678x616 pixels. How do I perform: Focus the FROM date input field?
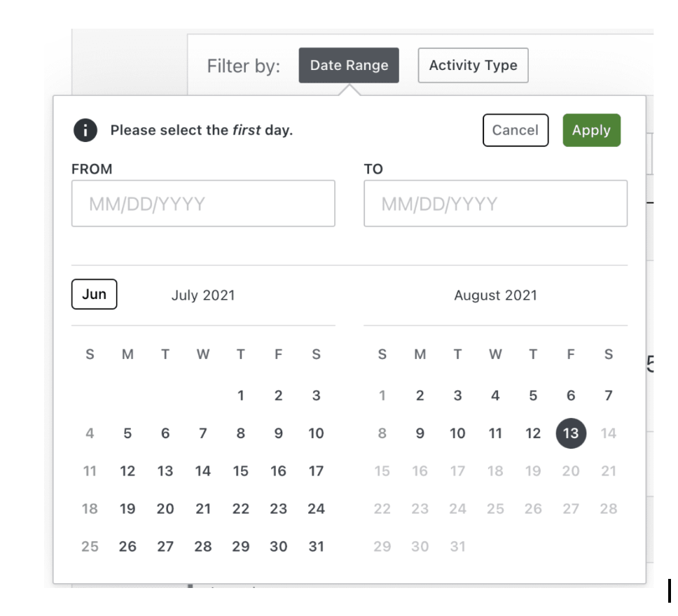(203, 204)
